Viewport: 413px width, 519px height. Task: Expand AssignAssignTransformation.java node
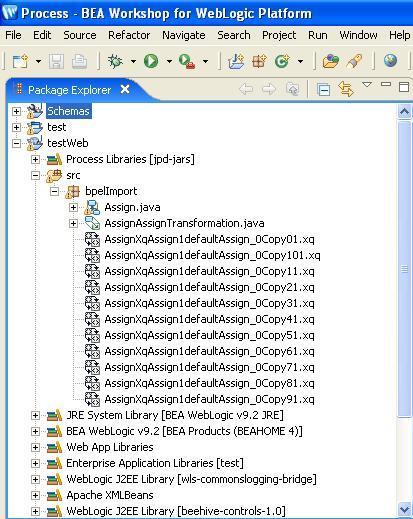point(73,223)
